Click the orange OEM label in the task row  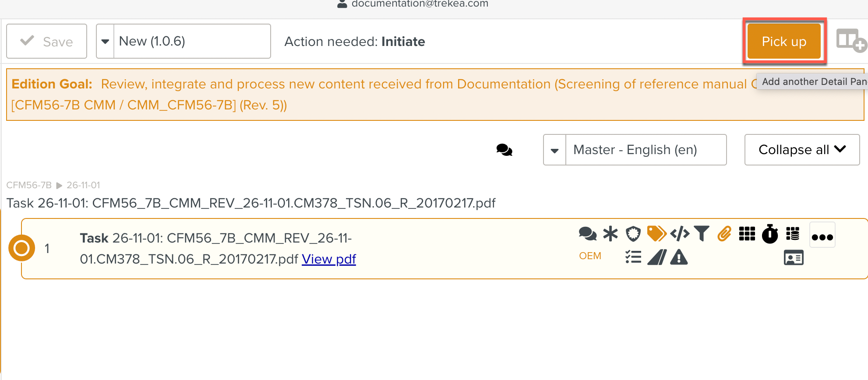[x=590, y=256]
